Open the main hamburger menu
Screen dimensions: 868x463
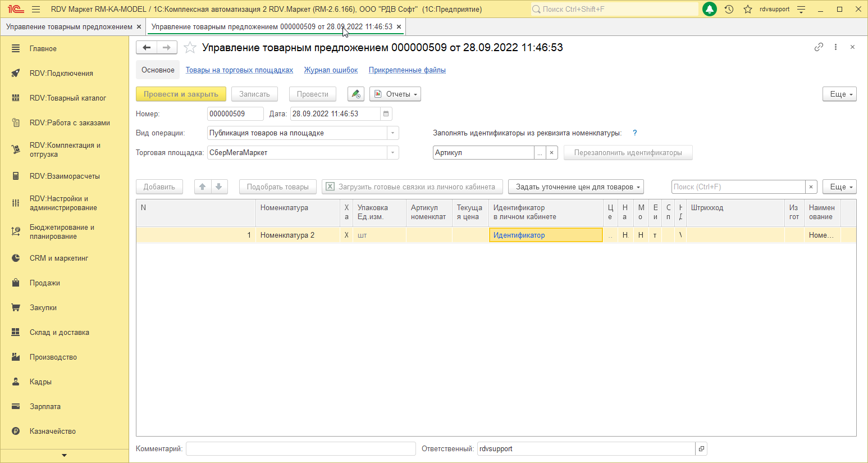pyautogui.click(x=36, y=9)
